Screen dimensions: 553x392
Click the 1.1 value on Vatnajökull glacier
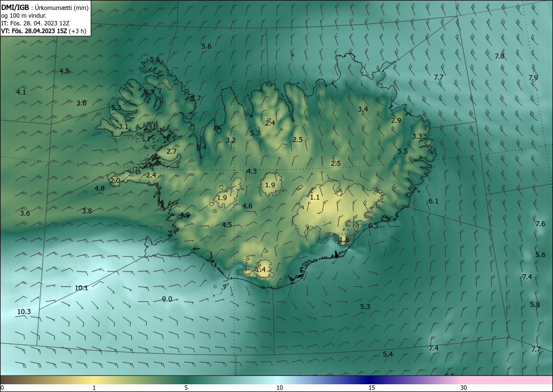315,197
